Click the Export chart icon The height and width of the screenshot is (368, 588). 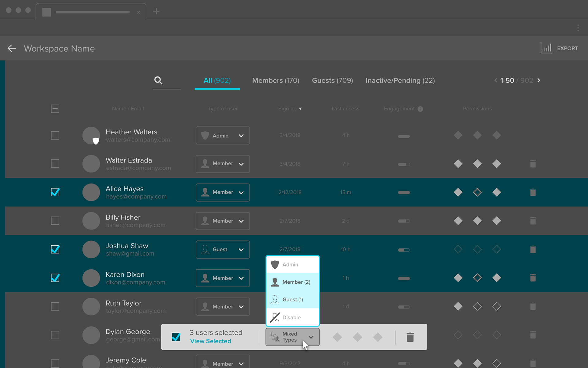(x=546, y=48)
